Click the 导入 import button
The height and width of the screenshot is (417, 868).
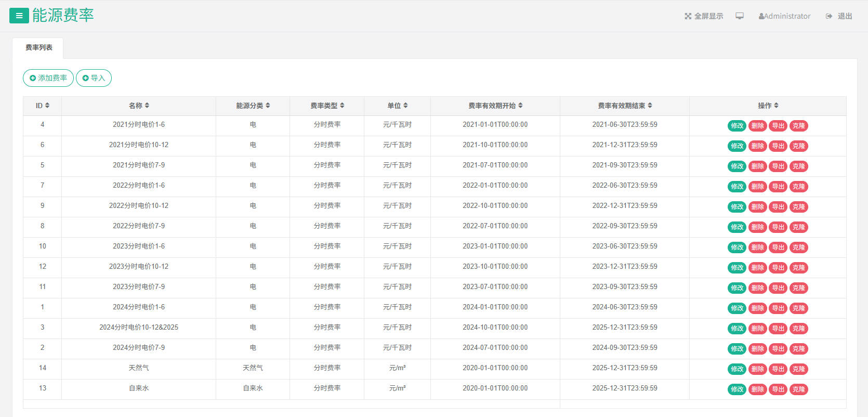(94, 78)
